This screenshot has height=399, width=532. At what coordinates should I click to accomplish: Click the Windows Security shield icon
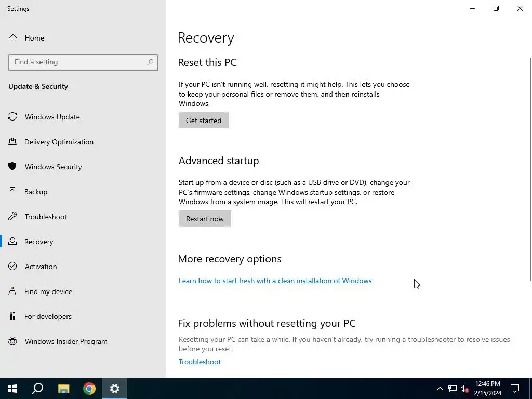pyautogui.click(x=12, y=167)
